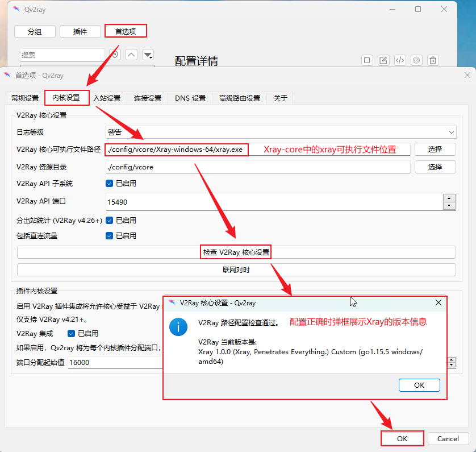Click the circular icon next to trash
Viewport: 476px width, 452px height.
click(416, 60)
